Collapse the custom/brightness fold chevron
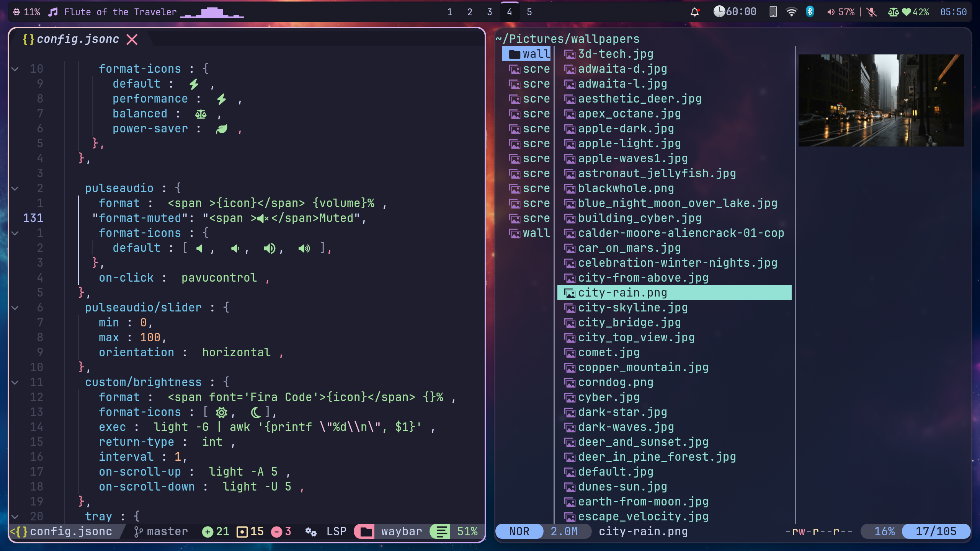This screenshot has width=980, height=551. point(15,382)
